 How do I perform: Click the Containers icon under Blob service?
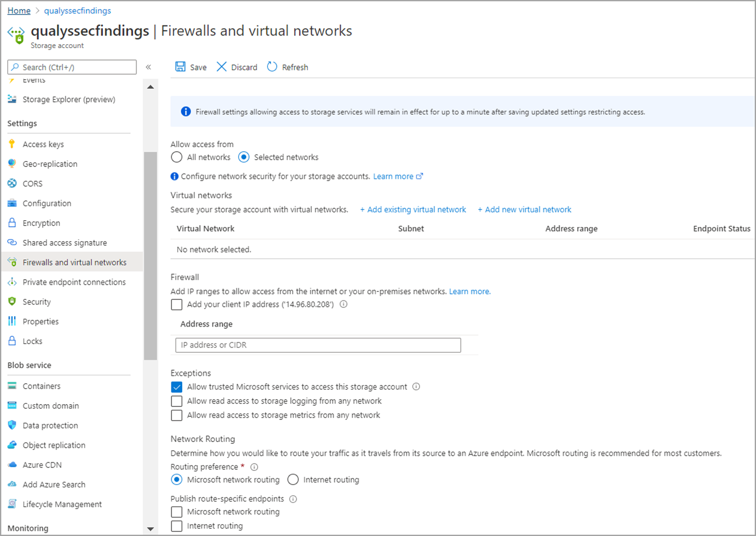[x=12, y=386]
